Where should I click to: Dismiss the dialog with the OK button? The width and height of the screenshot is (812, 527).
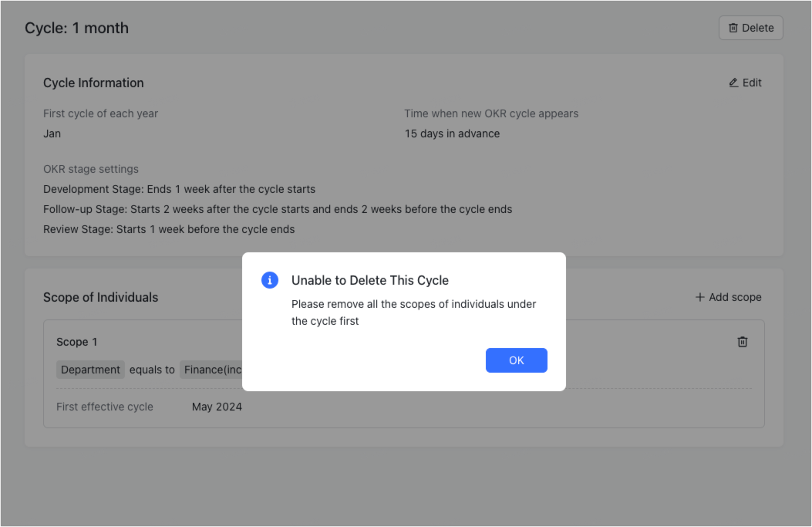tap(516, 360)
